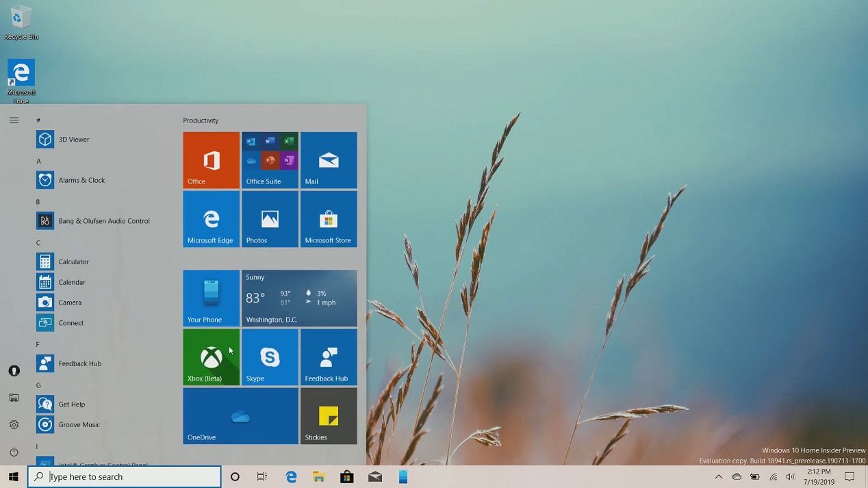Launch the Xbox (Beta) tile
Viewport: 868px width, 488px height.
pos(212,357)
